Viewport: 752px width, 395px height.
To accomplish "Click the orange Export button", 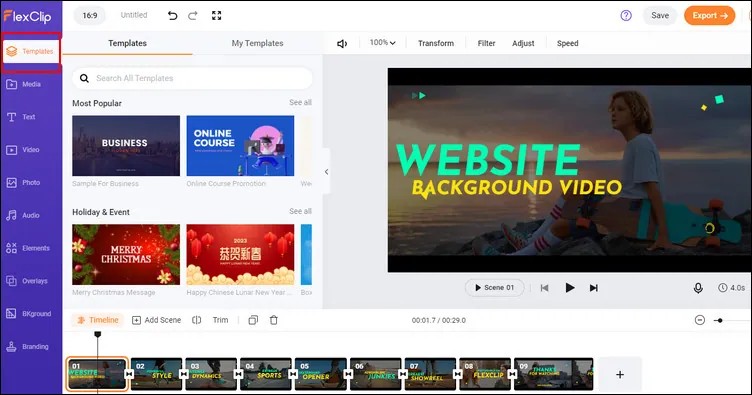I will pos(710,15).
